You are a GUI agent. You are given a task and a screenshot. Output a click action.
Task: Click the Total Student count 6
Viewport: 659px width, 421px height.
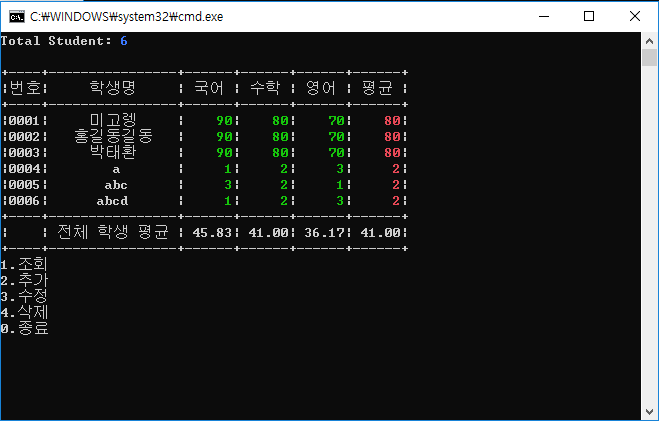pos(124,41)
